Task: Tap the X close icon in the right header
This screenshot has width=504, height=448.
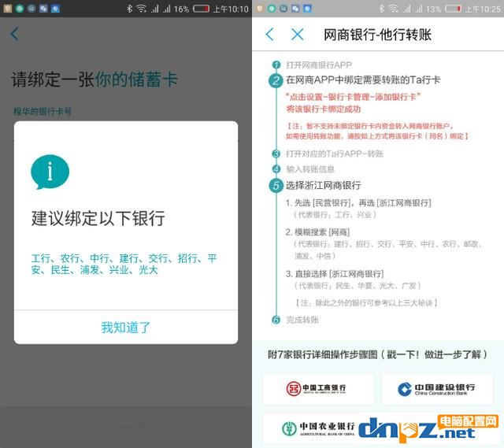Action: 298,34
